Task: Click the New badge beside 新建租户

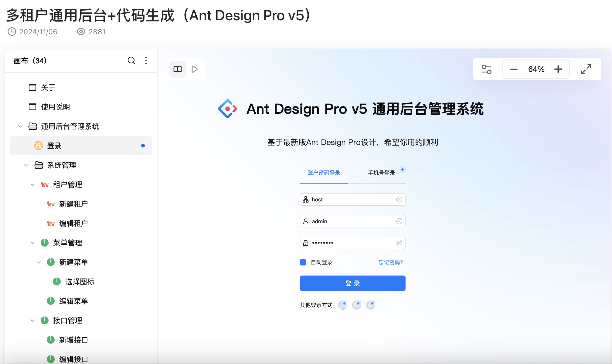Action: pos(50,204)
